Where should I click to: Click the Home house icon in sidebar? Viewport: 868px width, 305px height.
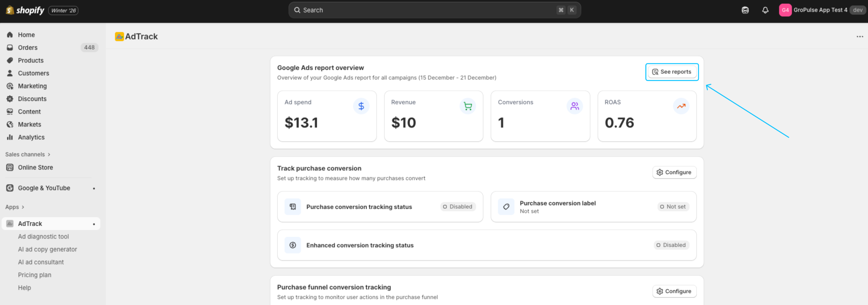[x=10, y=35]
